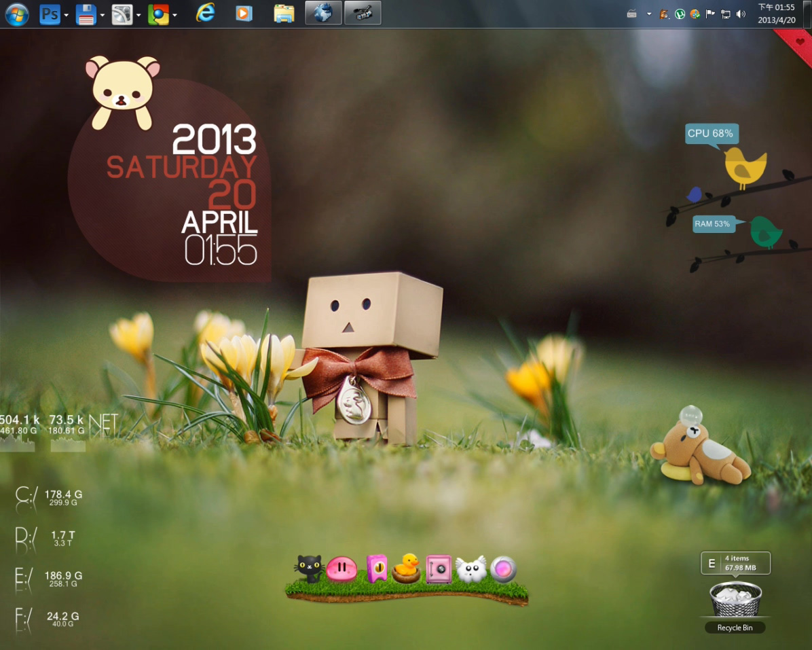Expand the Photoshop jump list arrow

pyautogui.click(x=67, y=14)
